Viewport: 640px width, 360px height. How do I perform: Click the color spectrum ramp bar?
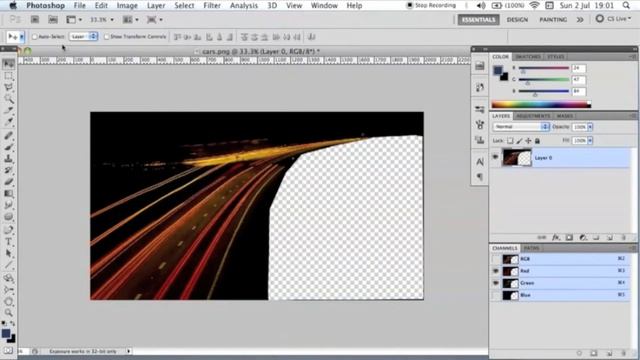tap(541, 105)
